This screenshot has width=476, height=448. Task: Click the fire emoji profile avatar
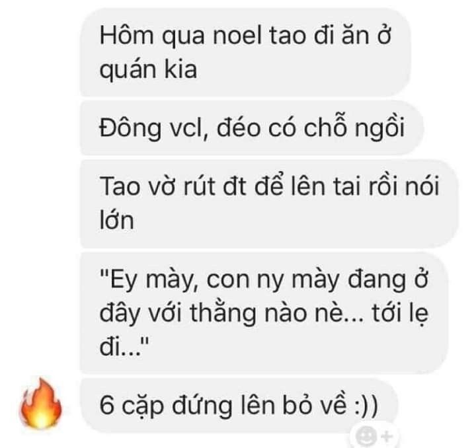41,404
